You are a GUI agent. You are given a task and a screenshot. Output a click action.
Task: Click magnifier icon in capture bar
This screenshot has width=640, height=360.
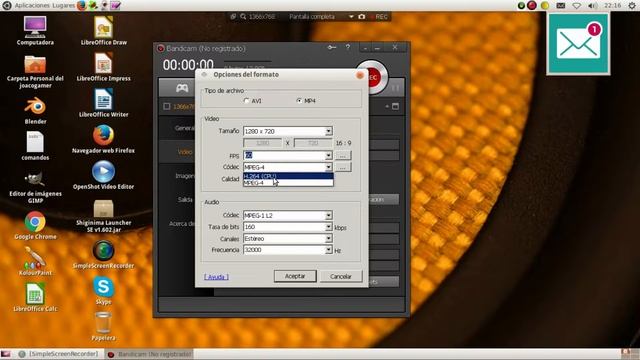point(243,17)
